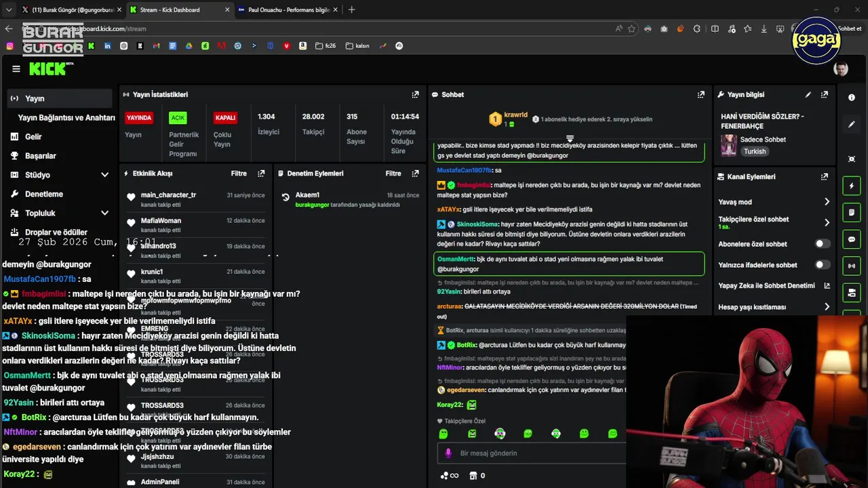Click the pencil icon in right sidebar
The width and height of the screenshot is (868, 488).
pyautogui.click(x=852, y=125)
